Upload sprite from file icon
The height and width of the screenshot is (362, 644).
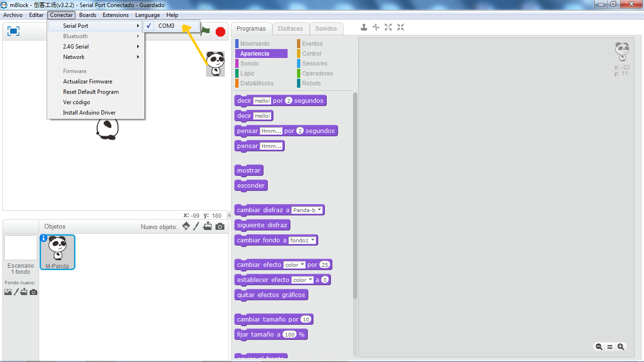pos(207,226)
